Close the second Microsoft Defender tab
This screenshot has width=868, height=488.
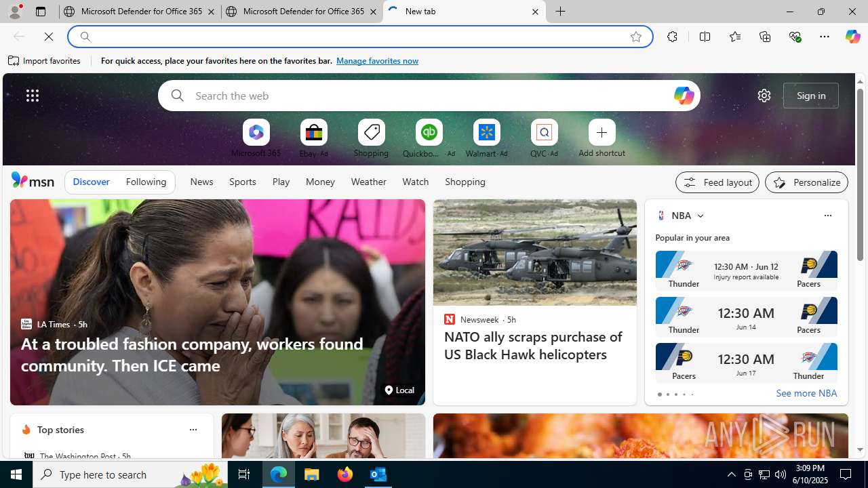[373, 12]
